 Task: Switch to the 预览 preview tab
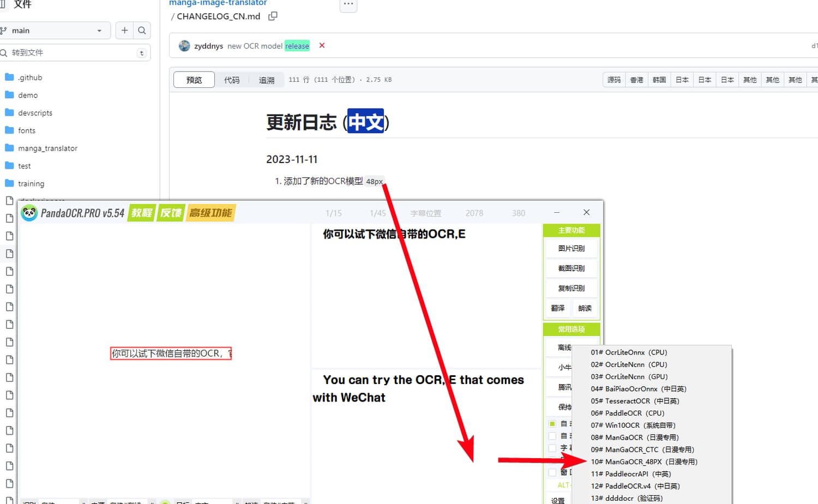[x=194, y=80]
